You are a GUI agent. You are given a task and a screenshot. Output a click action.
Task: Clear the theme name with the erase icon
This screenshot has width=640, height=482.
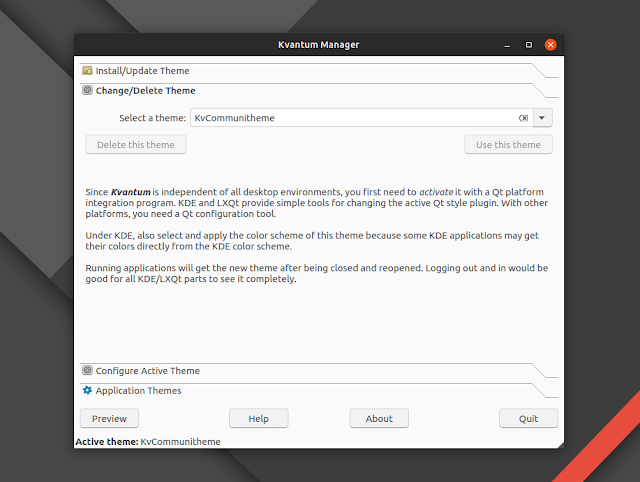tap(522, 118)
